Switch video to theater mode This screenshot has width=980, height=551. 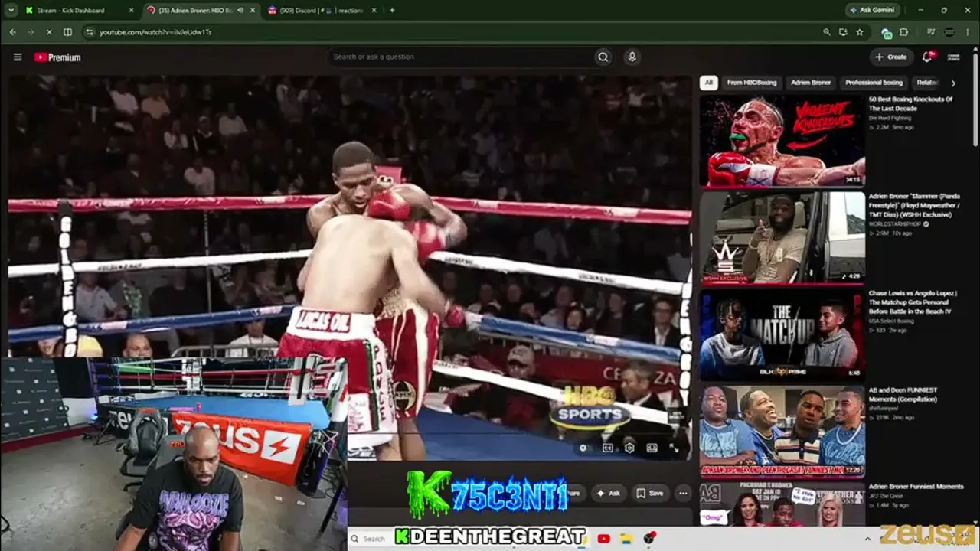click(652, 448)
